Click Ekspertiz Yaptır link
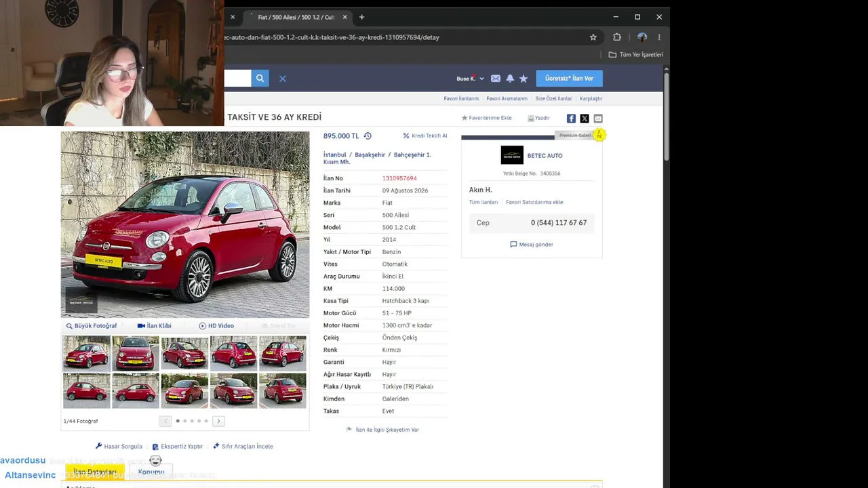The height and width of the screenshot is (488, 868). click(178, 447)
